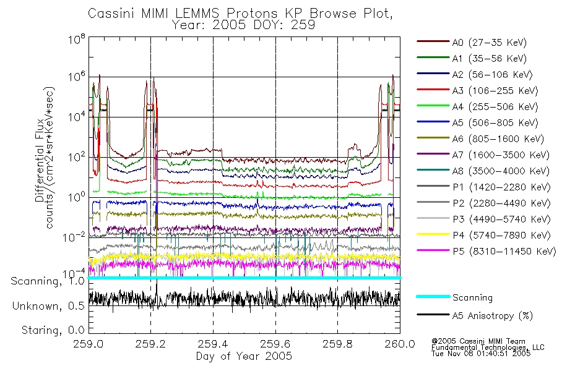Click the purple A7 legend line
Image resolution: width=588 pixels, height=371 pixels.
(x=433, y=153)
